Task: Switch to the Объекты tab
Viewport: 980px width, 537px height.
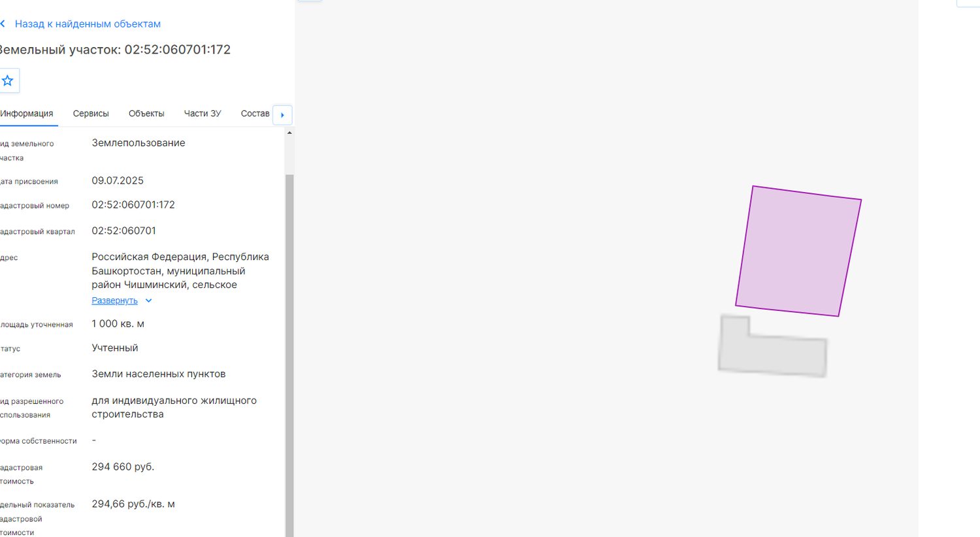Action: pyautogui.click(x=146, y=114)
